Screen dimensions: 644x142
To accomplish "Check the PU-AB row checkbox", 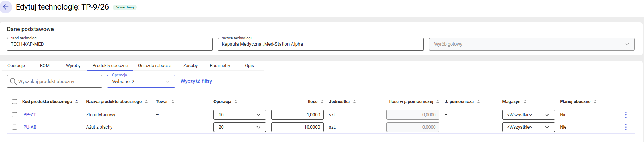I will (x=14, y=127).
